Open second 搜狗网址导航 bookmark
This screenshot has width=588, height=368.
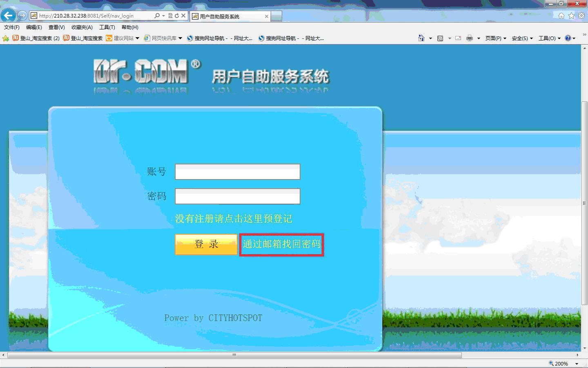(291, 38)
